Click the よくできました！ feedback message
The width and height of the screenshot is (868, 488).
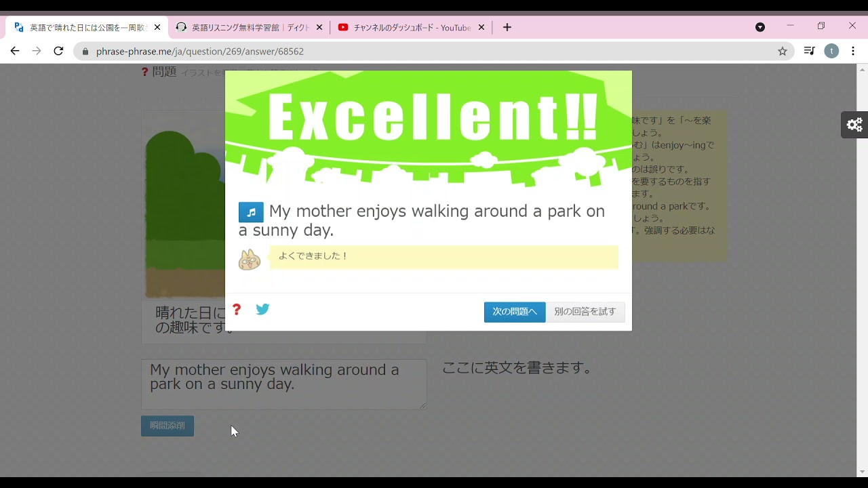[444, 257]
